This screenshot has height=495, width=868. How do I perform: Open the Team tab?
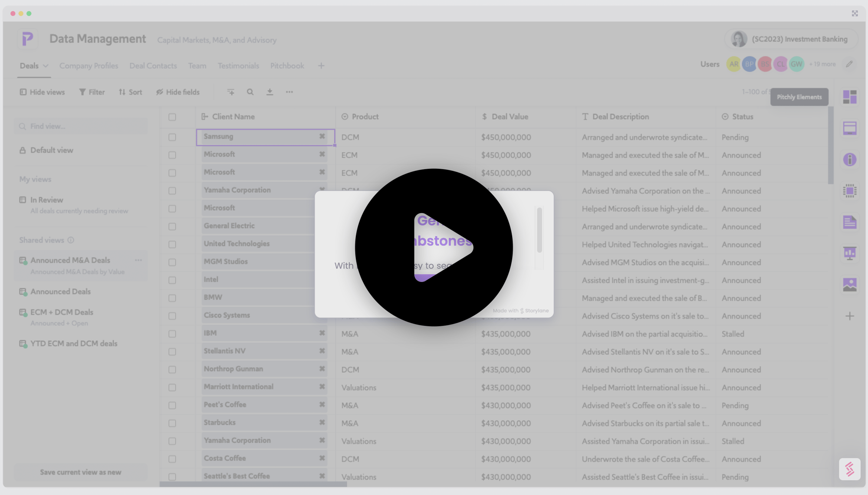pos(197,66)
